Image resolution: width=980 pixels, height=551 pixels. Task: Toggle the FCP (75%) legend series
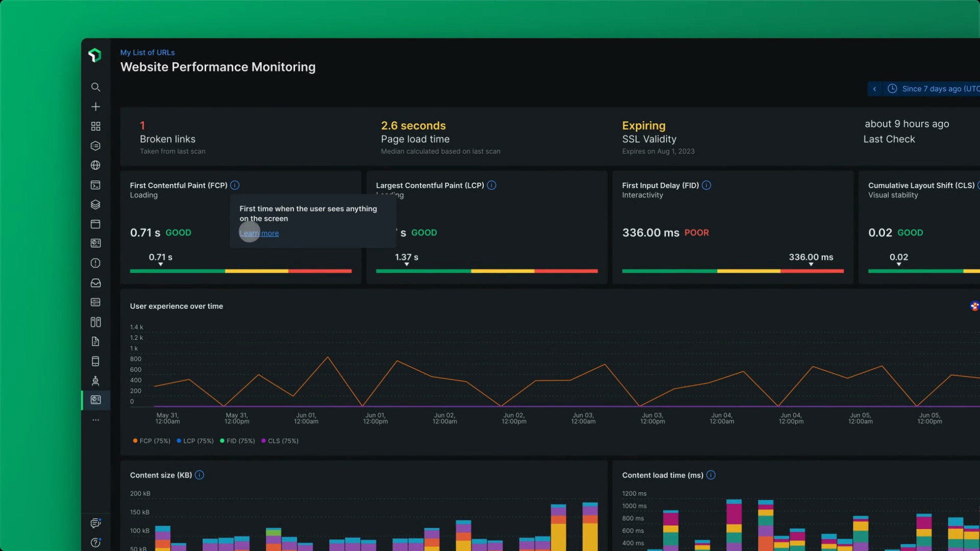pyautogui.click(x=152, y=441)
